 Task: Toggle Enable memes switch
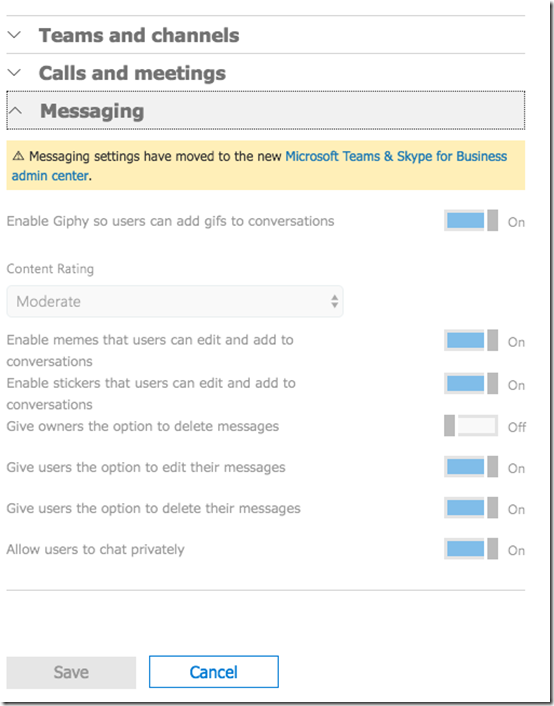[x=471, y=340]
